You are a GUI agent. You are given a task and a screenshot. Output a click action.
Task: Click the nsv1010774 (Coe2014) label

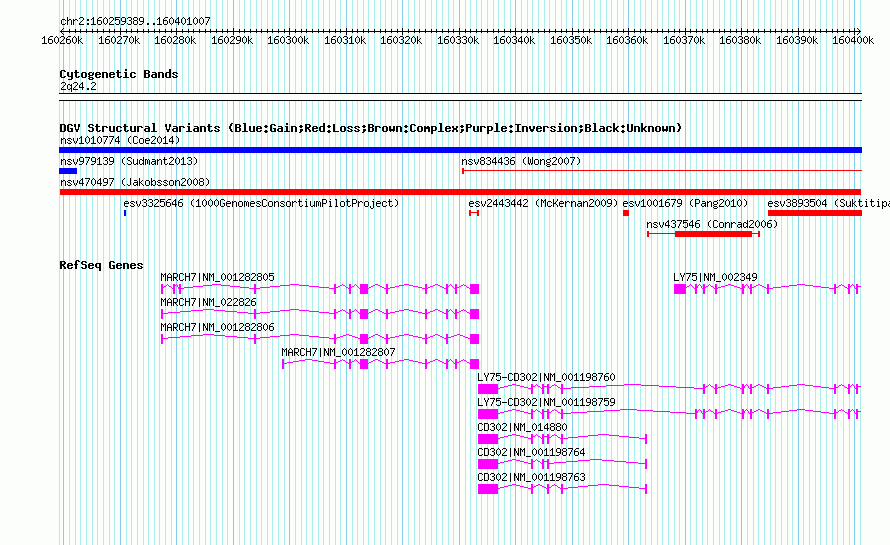click(120, 140)
